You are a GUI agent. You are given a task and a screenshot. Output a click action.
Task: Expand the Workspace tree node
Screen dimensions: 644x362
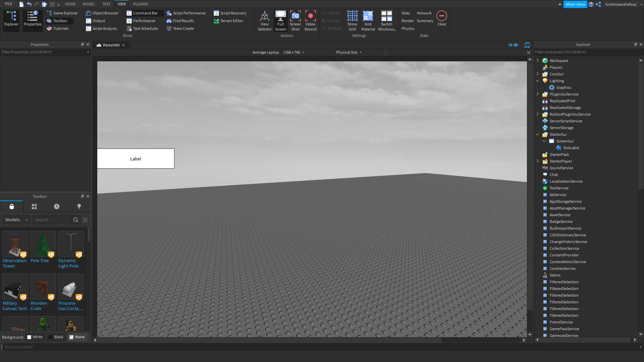click(x=538, y=61)
